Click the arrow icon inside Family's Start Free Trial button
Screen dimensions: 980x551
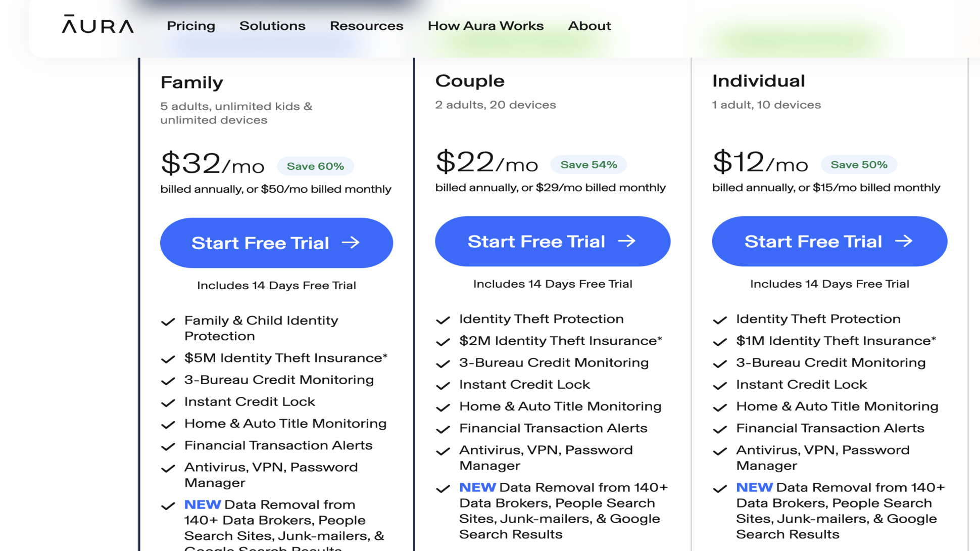coord(352,243)
